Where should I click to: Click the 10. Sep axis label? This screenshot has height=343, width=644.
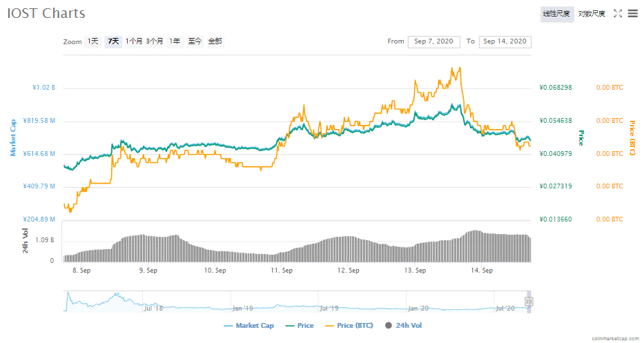[215, 271]
